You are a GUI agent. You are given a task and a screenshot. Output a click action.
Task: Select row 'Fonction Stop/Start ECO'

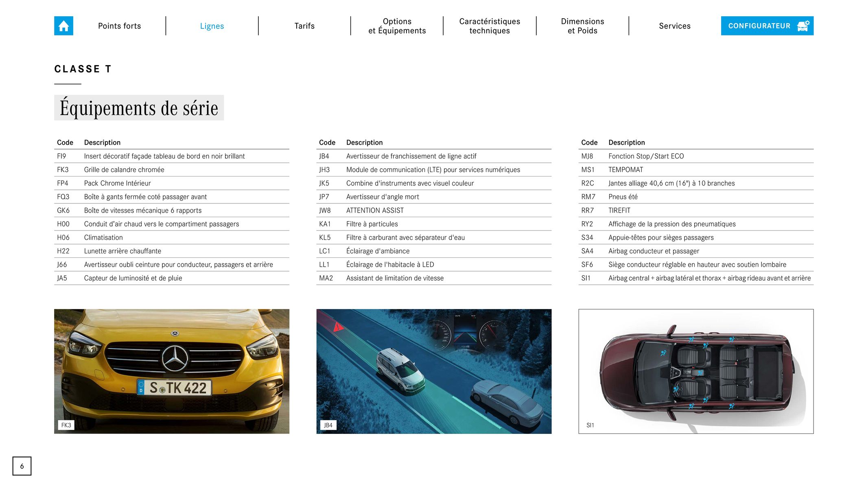(696, 156)
